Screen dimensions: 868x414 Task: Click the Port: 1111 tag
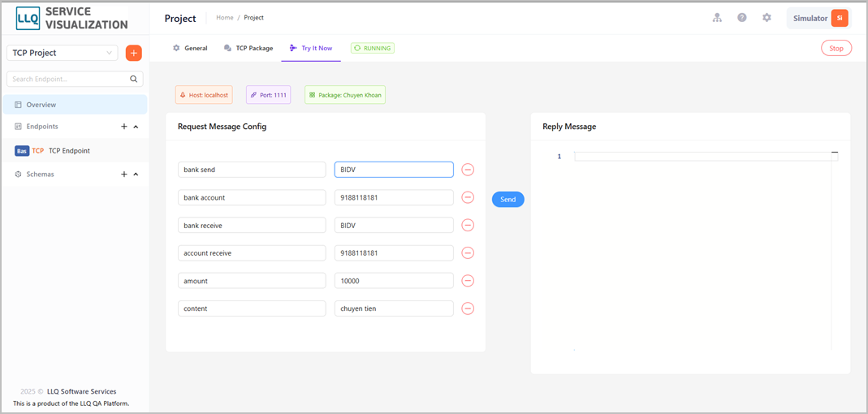tap(268, 95)
